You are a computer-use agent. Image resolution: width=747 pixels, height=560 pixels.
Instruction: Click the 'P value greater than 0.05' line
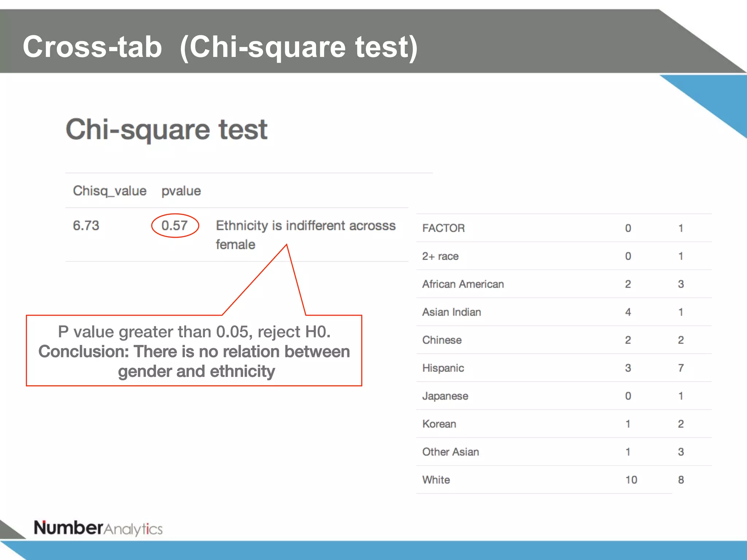(x=194, y=332)
